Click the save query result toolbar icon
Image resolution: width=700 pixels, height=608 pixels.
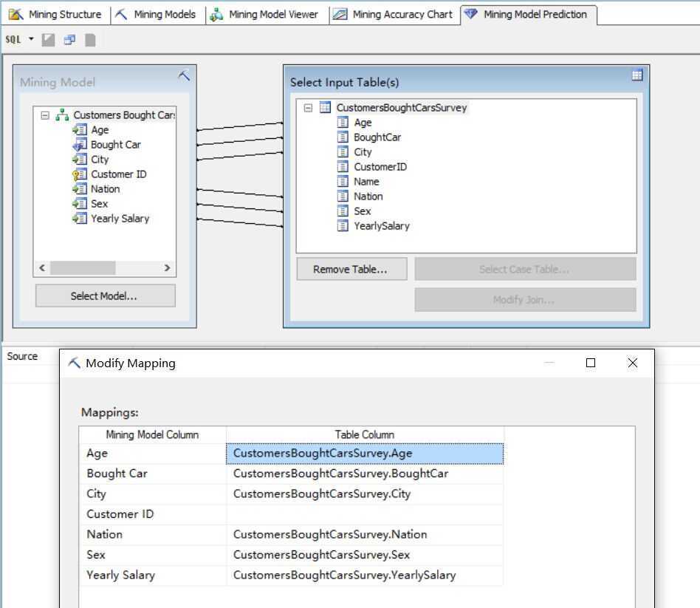pos(48,40)
